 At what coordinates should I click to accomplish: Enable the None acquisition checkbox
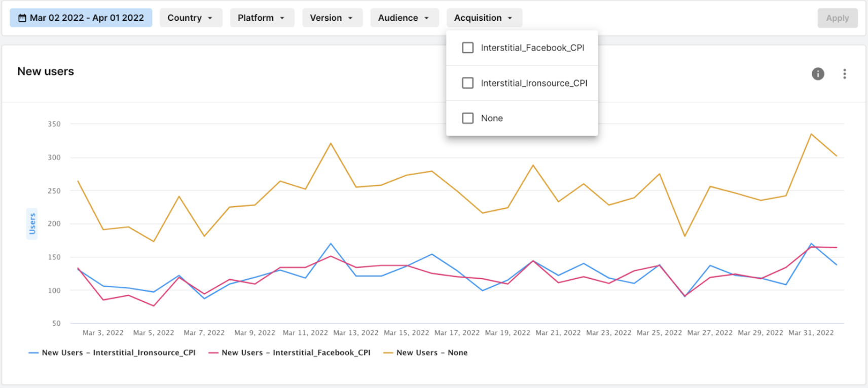467,118
